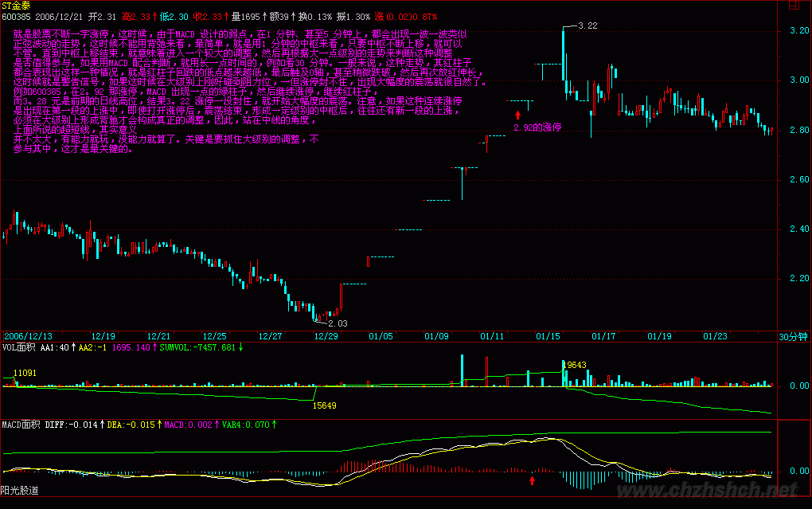Click the stock code 600385
Screen dimensions: 812x509
17,15
